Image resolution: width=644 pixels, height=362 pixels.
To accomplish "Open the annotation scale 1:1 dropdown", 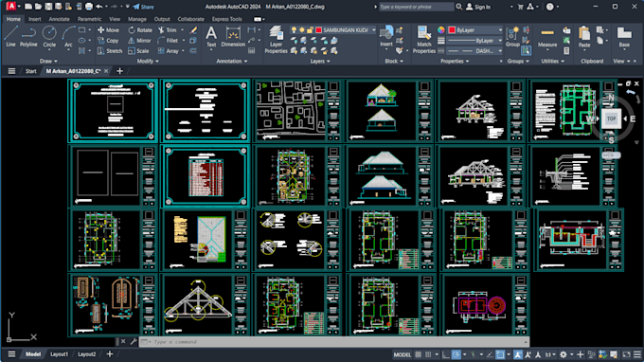I will 549,354.
